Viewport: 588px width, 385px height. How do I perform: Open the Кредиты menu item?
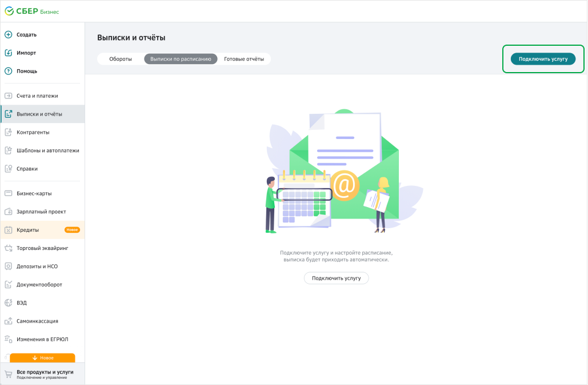click(28, 230)
